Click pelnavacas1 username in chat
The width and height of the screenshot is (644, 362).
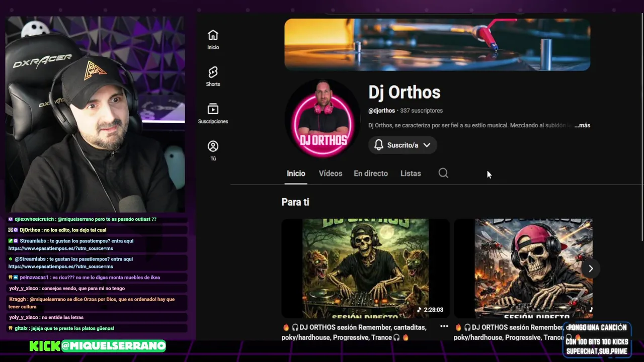coord(34,278)
